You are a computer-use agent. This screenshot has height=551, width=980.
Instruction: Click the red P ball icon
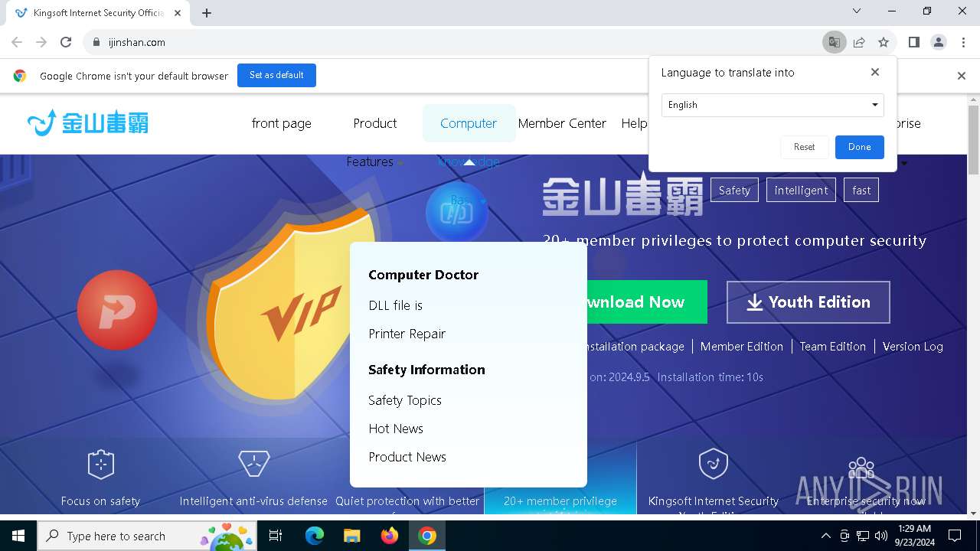[117, 310]
